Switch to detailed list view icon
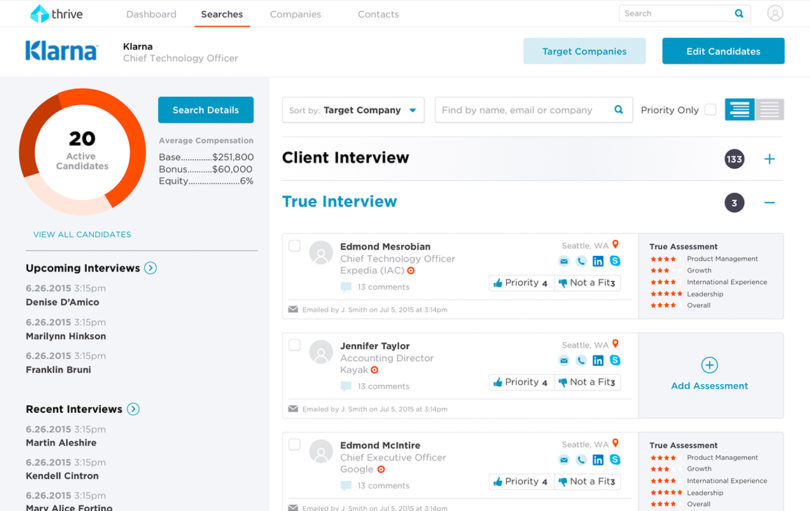The width and height of the screenshot is (810, 511). (x=740, y=110)
